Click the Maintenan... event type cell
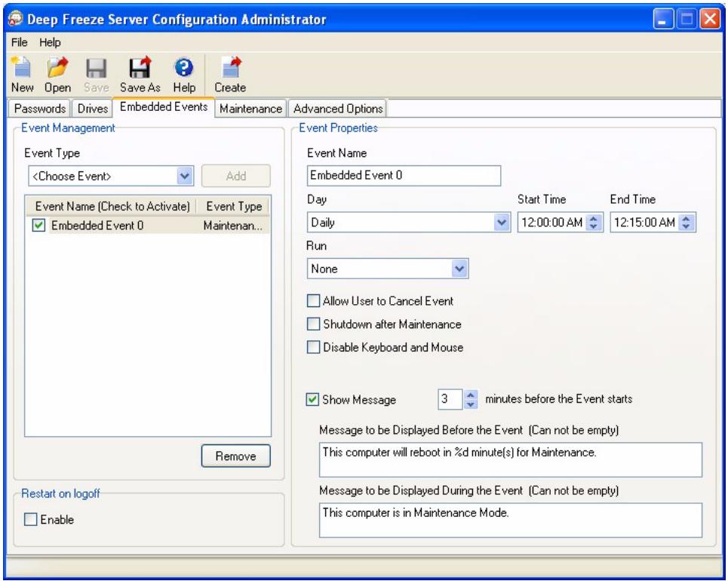This screenshot has width=728, height=581. [233, 226]
